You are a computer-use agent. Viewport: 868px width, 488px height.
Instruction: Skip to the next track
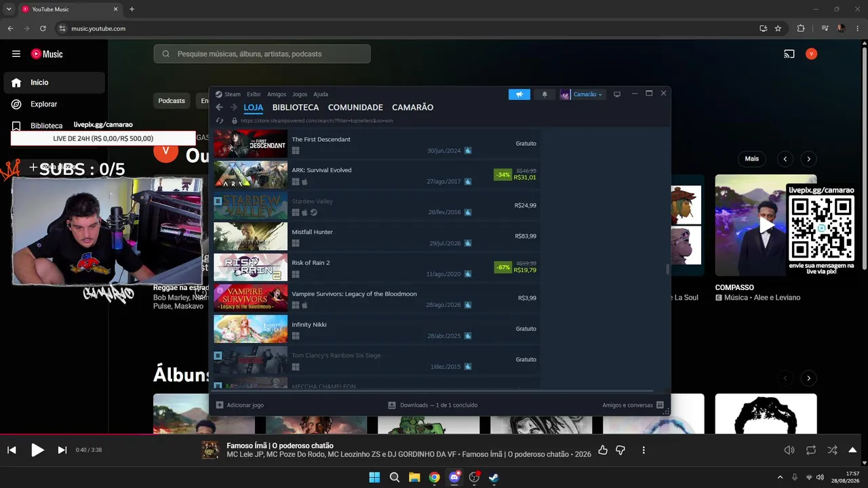tap(62, 450)
